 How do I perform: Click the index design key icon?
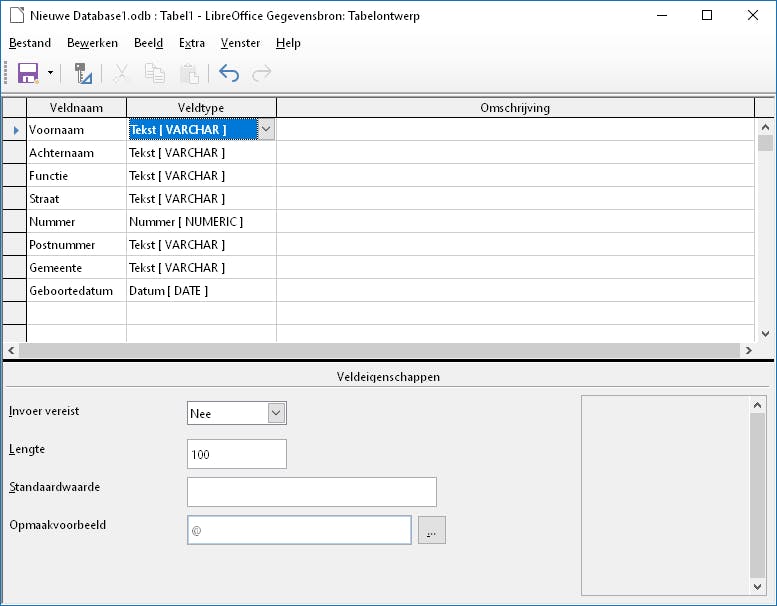(84, 73)
